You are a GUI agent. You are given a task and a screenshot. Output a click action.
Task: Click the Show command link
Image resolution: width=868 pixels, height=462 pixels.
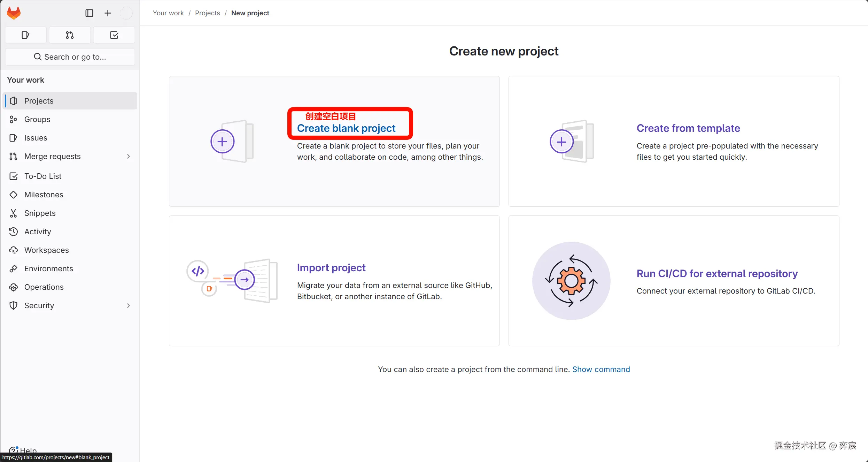click(601, 369)
